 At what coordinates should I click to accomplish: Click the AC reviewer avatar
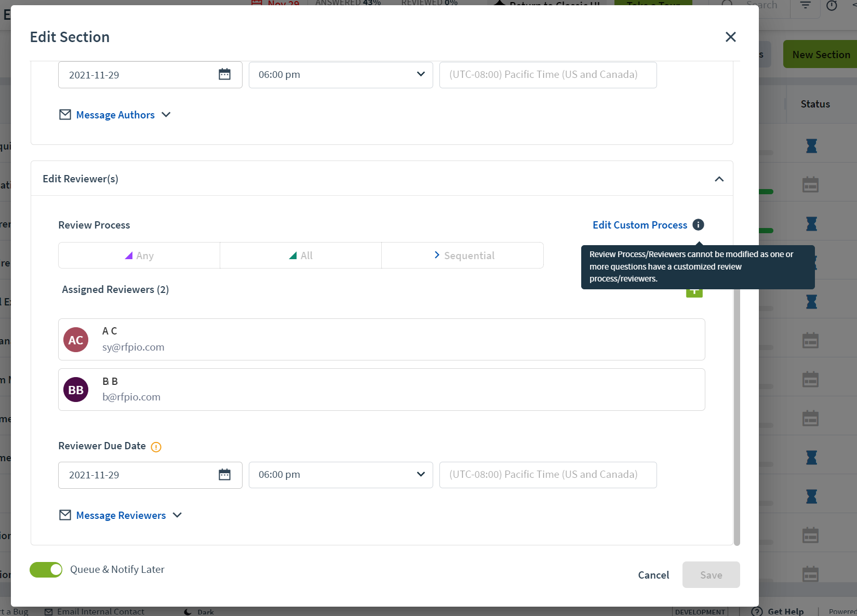pos(76,340)
